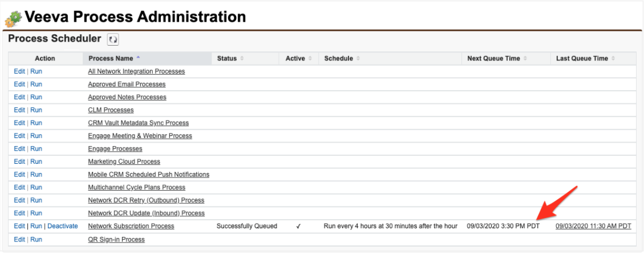Edit the Engage Processes row
Screen dimensions: 644x254
pyautogui.click(x=19, y=149)
